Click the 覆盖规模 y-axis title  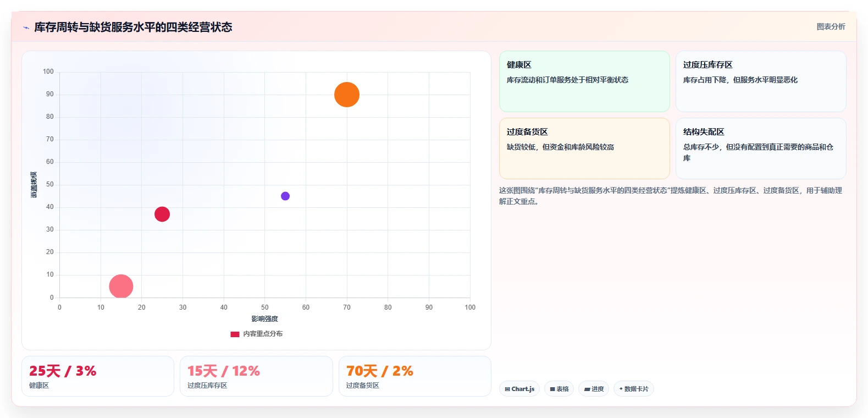pyautogui.click(x=34, y=185)
